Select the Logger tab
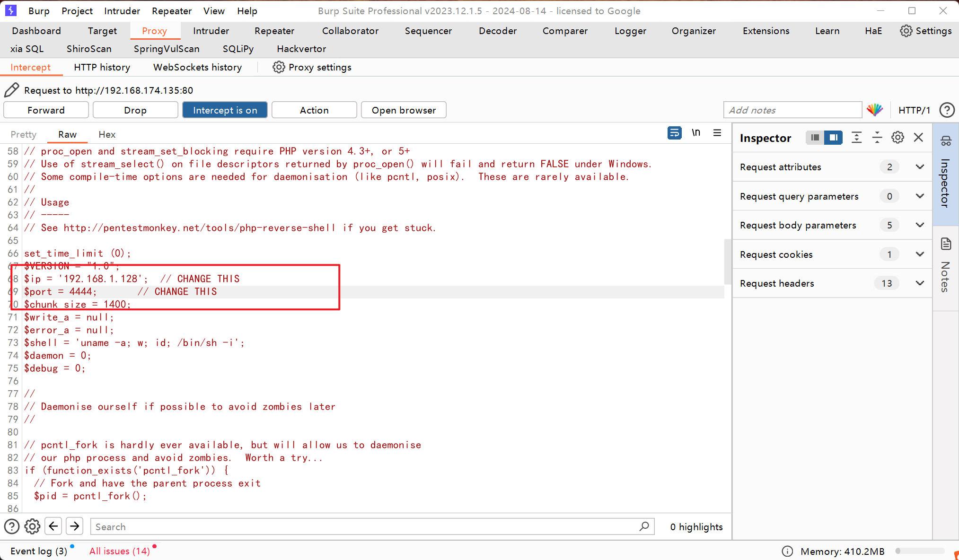The height and width of the screenshot is (560, 959). click(x=630, y=31)
